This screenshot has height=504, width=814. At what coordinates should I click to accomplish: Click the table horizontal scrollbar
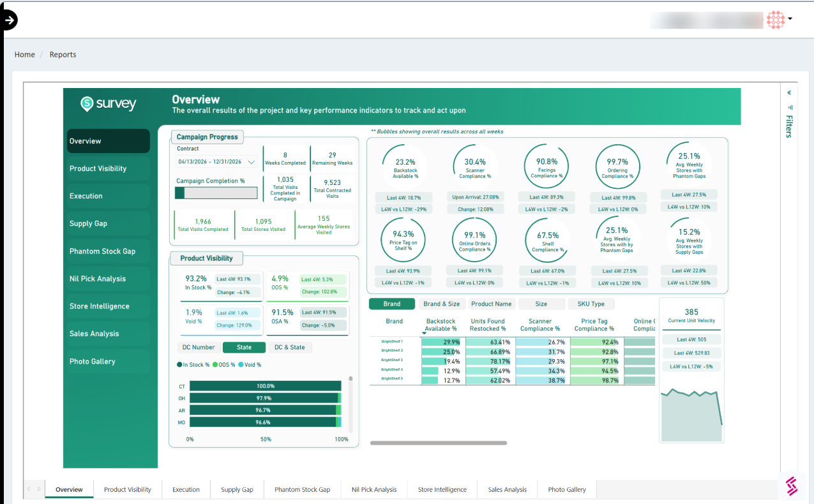(x=439, y=443)
